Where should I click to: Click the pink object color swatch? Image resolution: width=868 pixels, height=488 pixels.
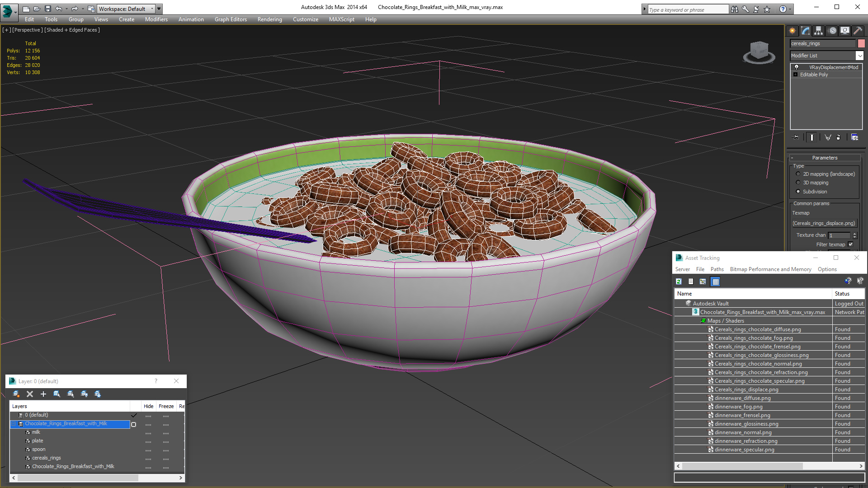coord(861,43)
